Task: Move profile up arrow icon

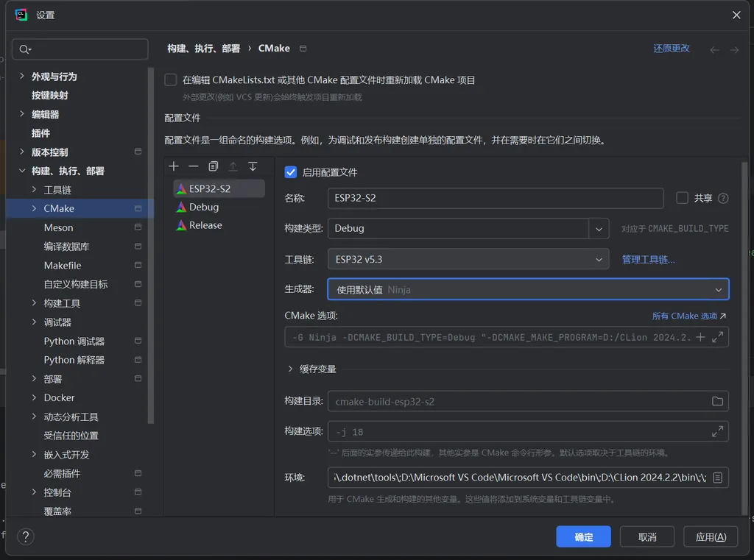Action: pos(233,166)
